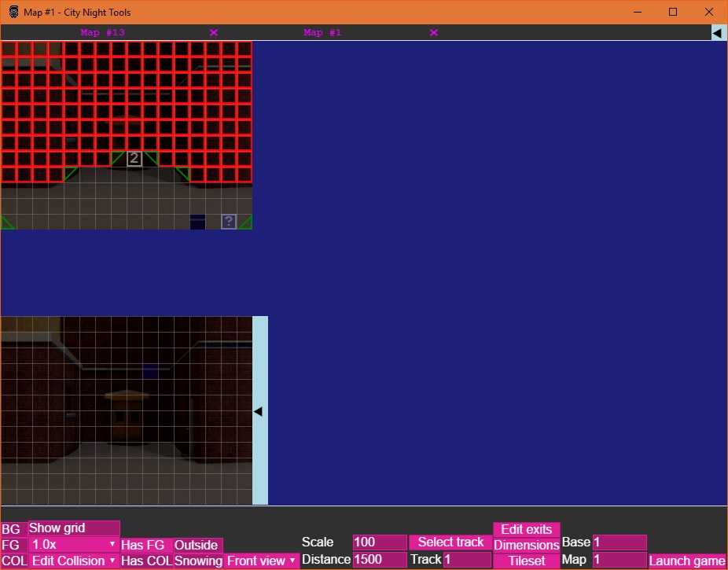Select the BG layer button

click(x=11, y=529)
